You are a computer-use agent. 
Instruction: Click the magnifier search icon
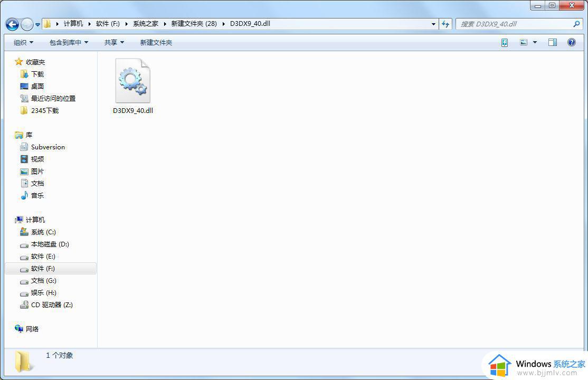click(577, 24)
